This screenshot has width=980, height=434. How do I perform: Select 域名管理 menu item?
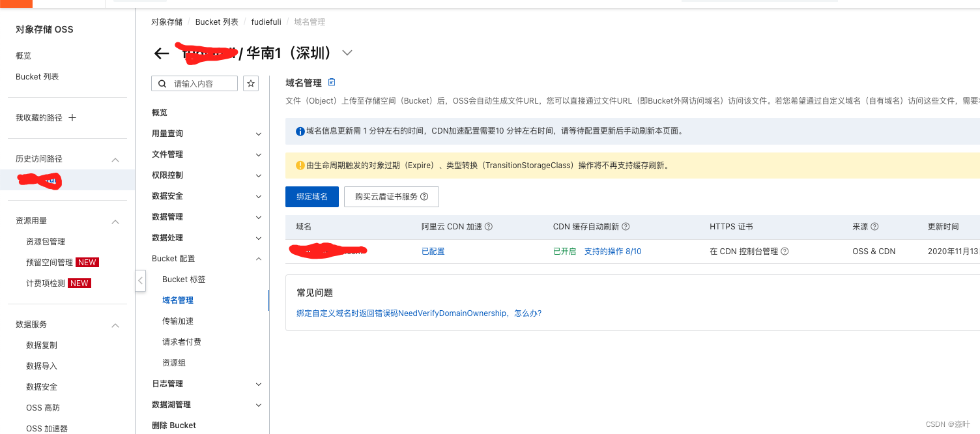point(178,300)
